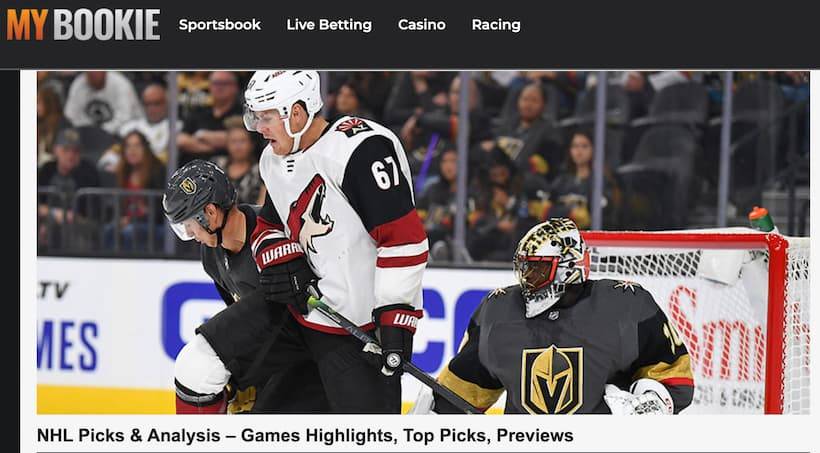820x453 pixels.
Task: Click the orange MY part of logo
Action: pos(27,25)
